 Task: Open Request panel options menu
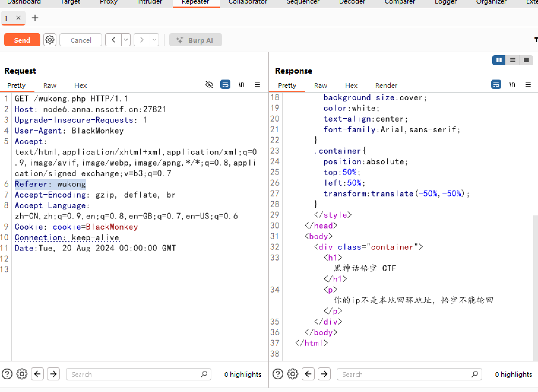(257, 85)
